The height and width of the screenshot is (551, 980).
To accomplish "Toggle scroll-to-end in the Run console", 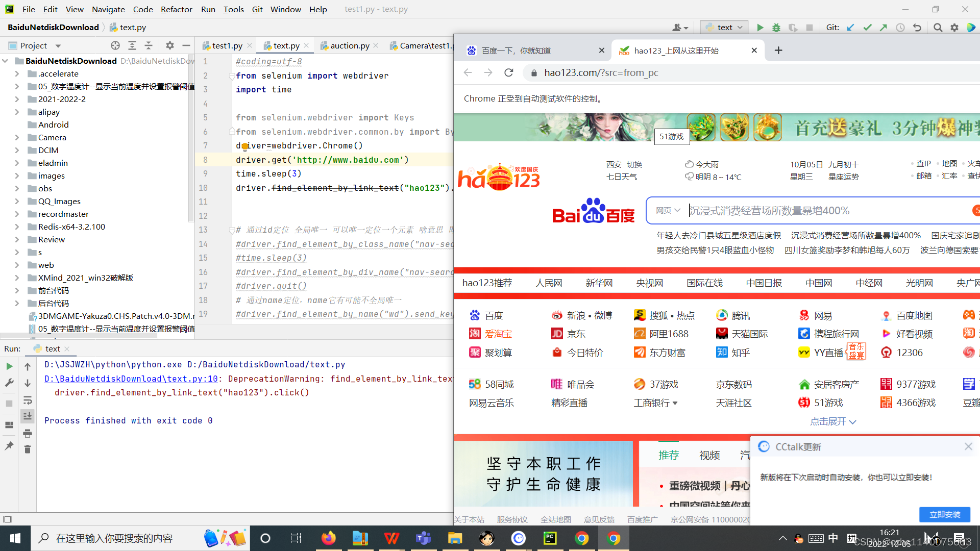I will pos(28,416).
